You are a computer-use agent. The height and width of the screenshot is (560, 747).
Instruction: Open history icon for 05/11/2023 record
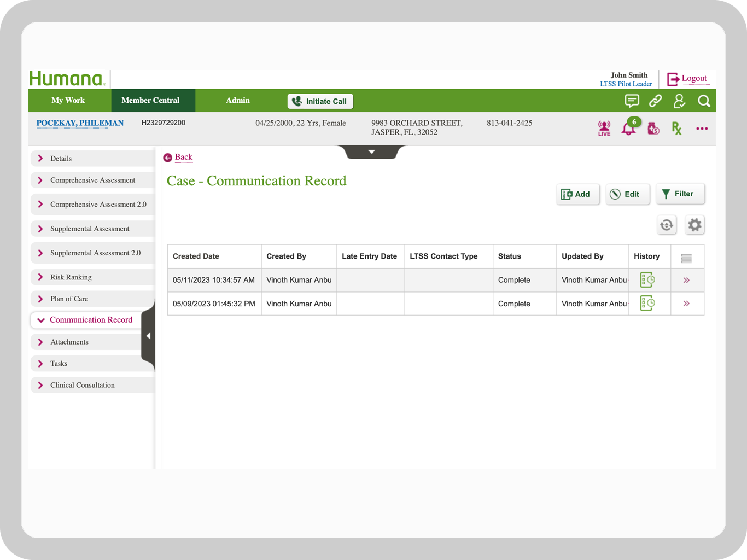click(647, 280)
